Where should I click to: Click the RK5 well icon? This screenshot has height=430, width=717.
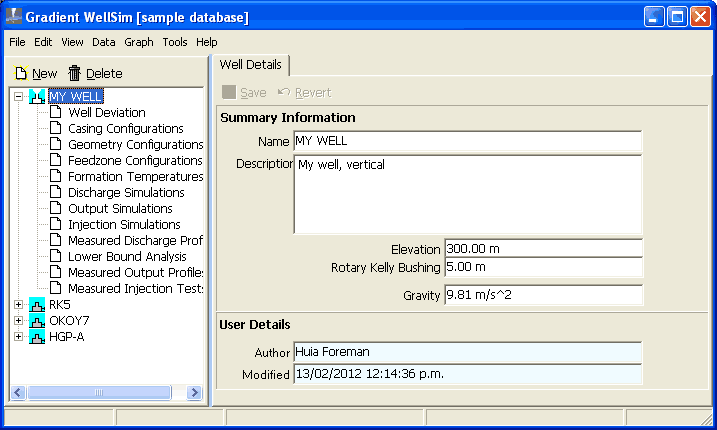pyautogui.click(x=37, y=305)
